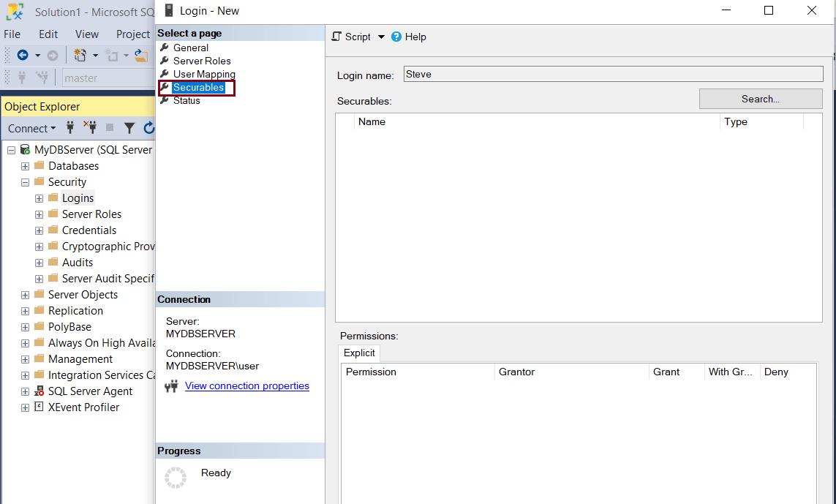Open the View connection properties link

pyautogui.click(x=246, y=385)
